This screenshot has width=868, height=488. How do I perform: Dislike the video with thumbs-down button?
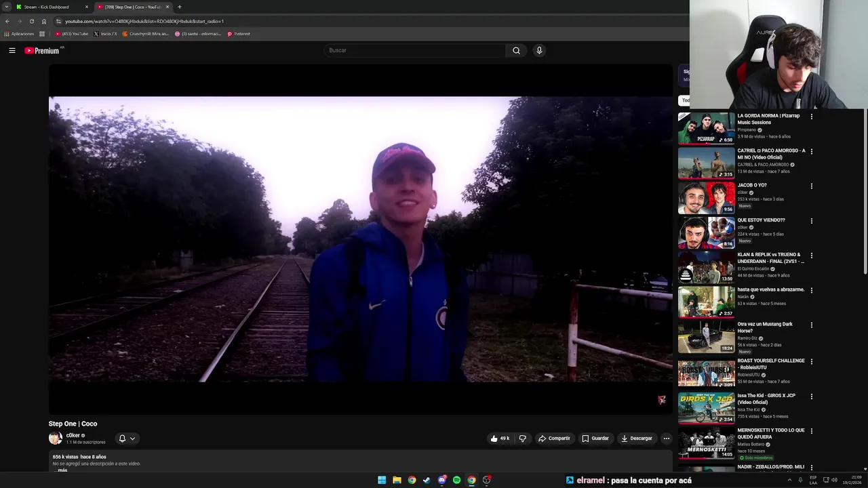pos(522,439)
